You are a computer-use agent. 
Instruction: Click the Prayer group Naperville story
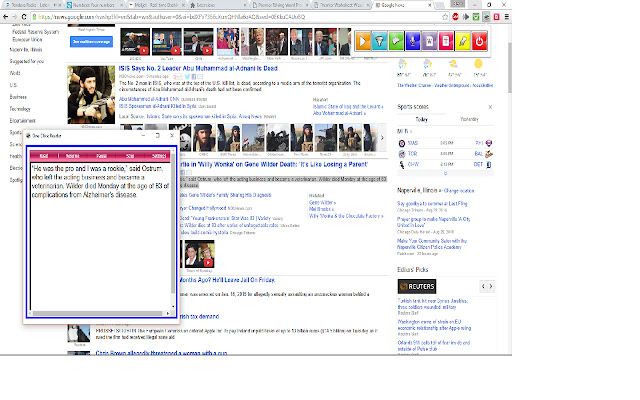click(x=433, y=222)
